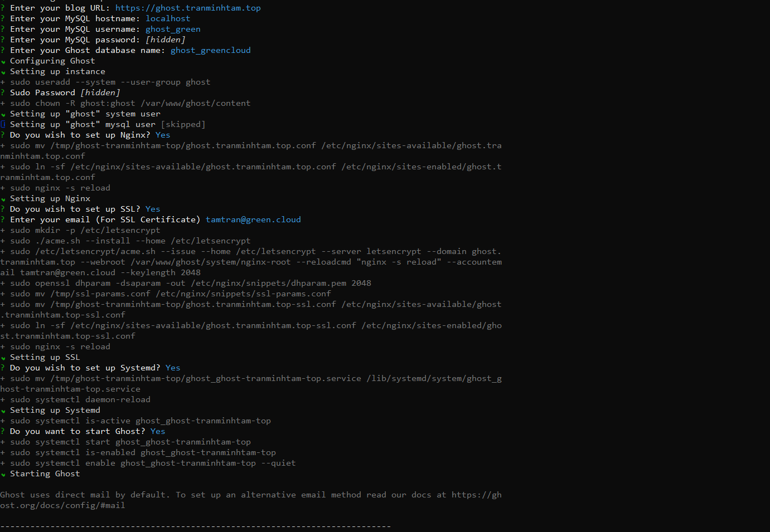Click the Yes answer for SSL setup

tap(153, 209)
